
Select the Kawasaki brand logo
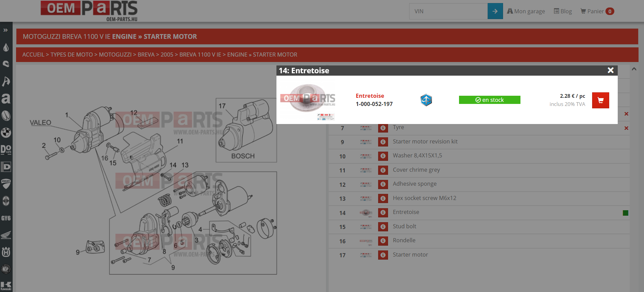[6, 286]
